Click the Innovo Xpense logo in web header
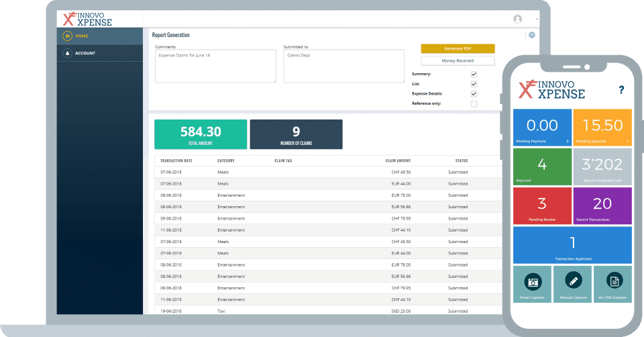 tap(87, 19)
